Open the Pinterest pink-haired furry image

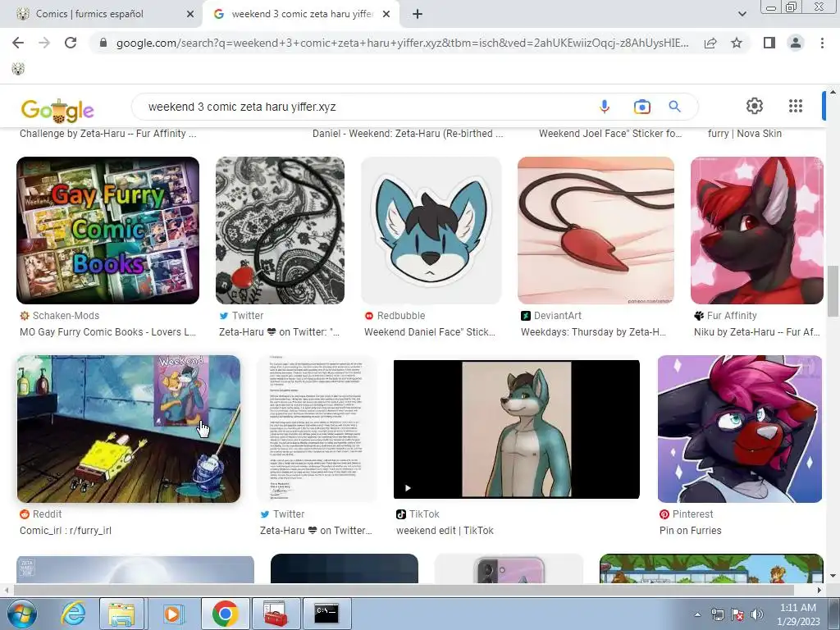[740, 428]
